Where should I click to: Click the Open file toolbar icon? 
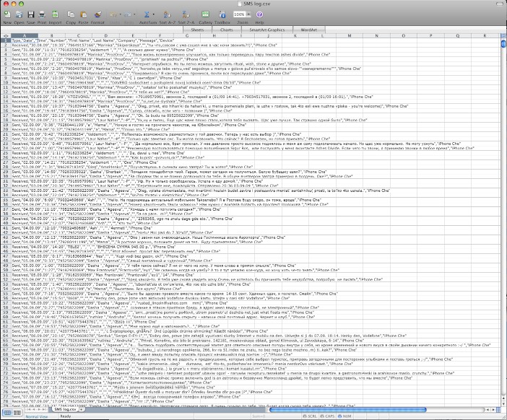pos(19,14)
